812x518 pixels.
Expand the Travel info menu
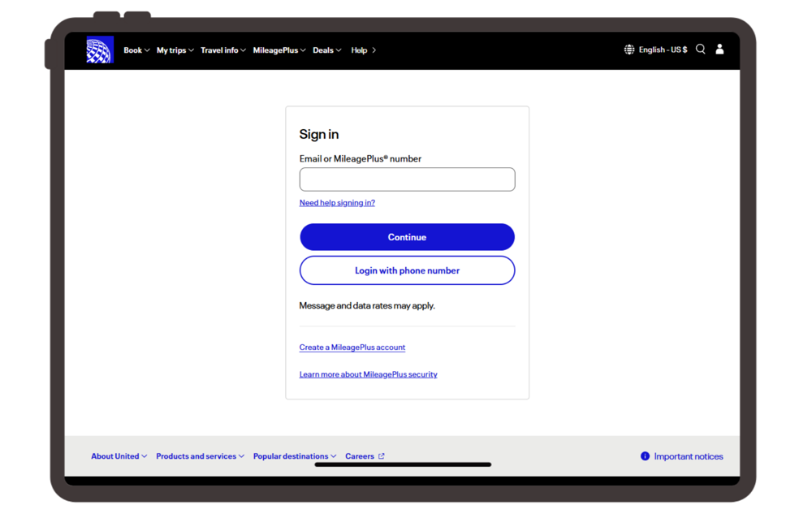coord(223,50)
